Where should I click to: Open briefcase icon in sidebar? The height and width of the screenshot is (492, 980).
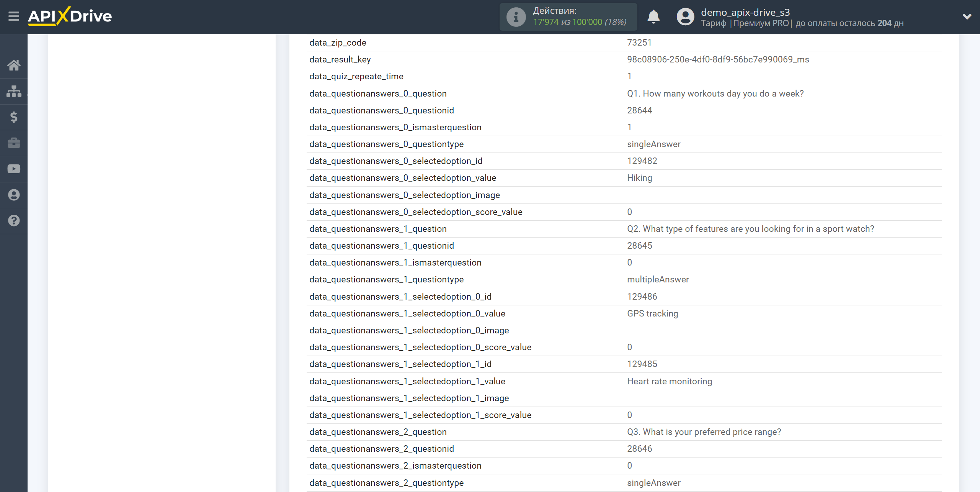(14, 143)
